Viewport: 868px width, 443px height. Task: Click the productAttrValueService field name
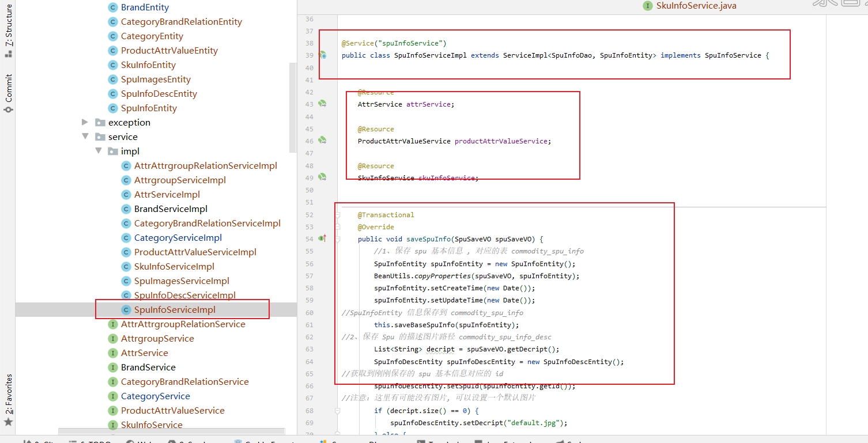pyautogui.click(x=501, y=141)
